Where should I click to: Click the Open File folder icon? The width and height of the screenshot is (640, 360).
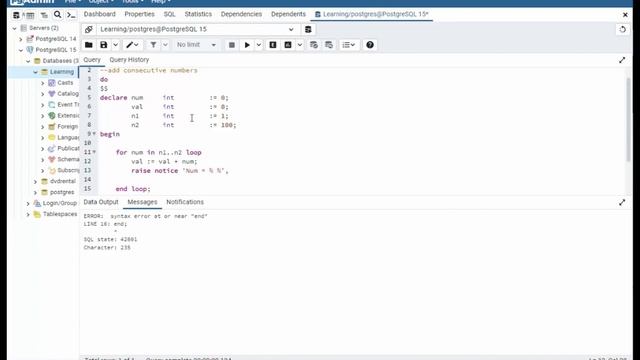click(89, 45)
